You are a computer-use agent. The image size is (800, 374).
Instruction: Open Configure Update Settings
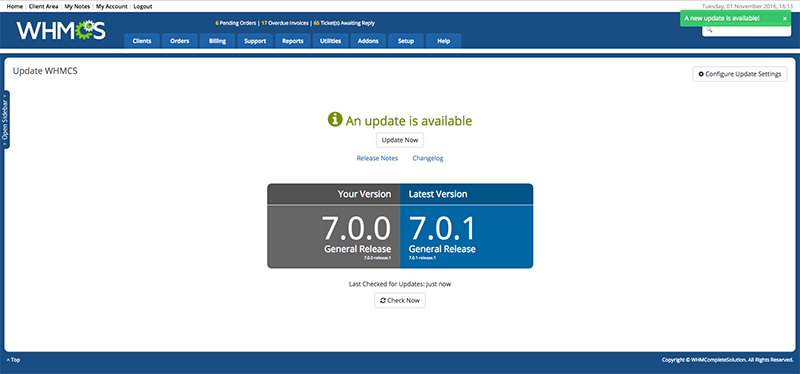click(x=740, y=74)
